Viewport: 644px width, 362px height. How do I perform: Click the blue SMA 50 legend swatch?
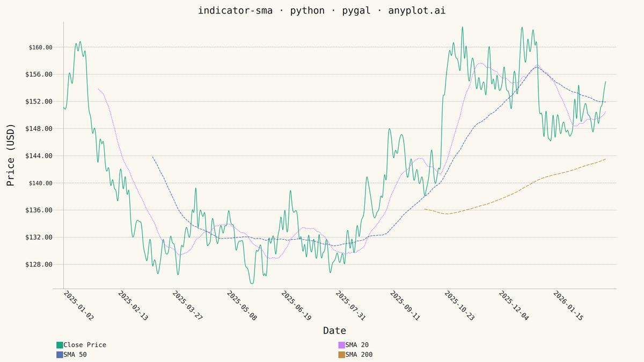pos(60,354)
